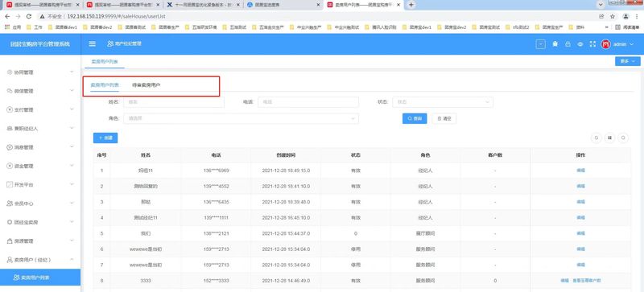Go back with the browser back arrow

7,16
